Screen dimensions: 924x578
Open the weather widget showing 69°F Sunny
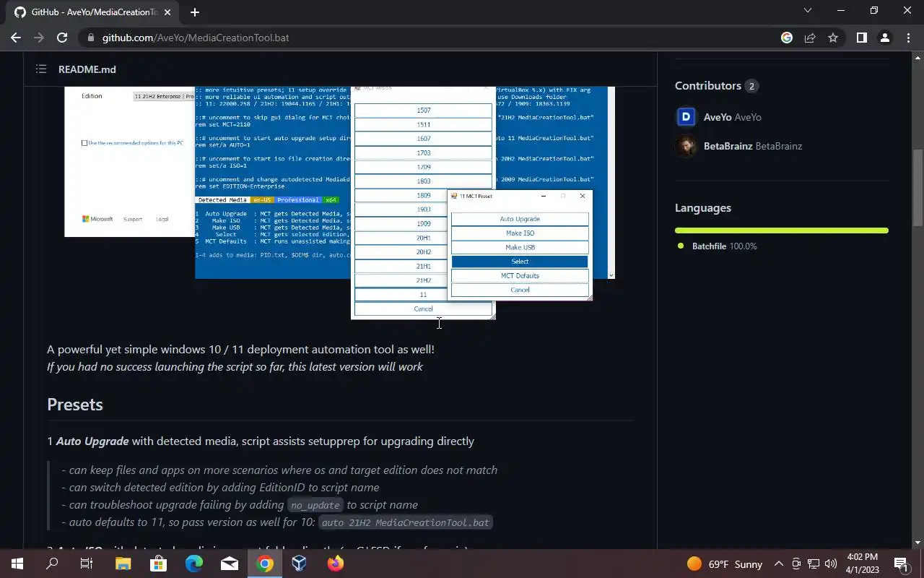click(x=725, y=564)
